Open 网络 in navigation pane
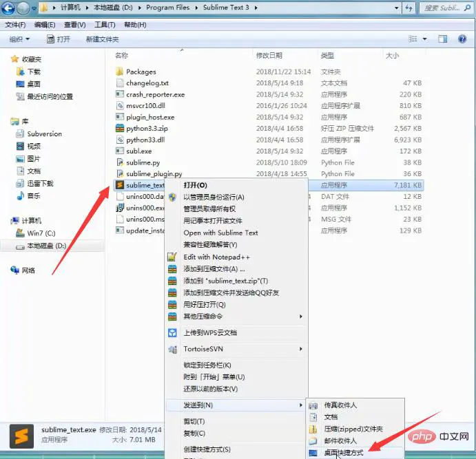The width and height of the screenshot is (476, 459). [23, 270]
